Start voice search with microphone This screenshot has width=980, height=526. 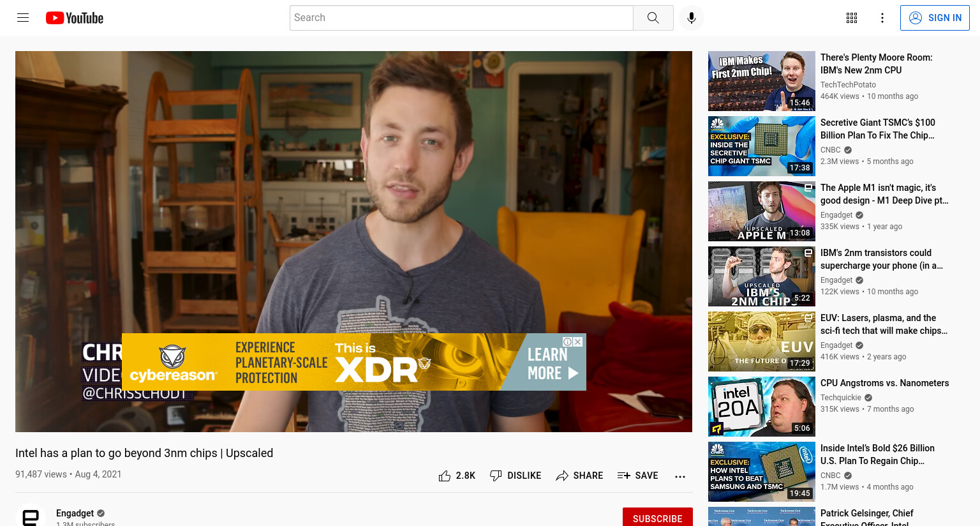tap(692, 18)
